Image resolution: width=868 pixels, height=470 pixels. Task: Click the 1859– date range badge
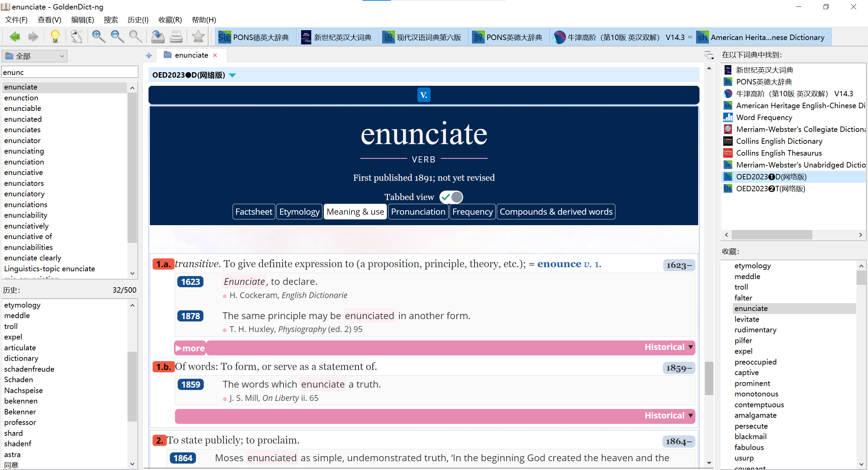(x=679, y=368)
